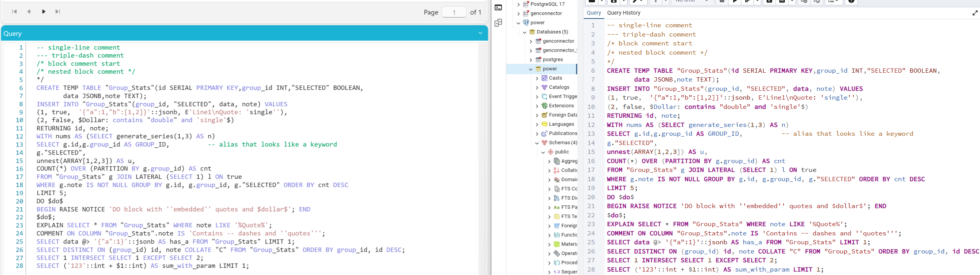Click the execute query play button
This screenshot has width=980, height=275.
(735, 2)
